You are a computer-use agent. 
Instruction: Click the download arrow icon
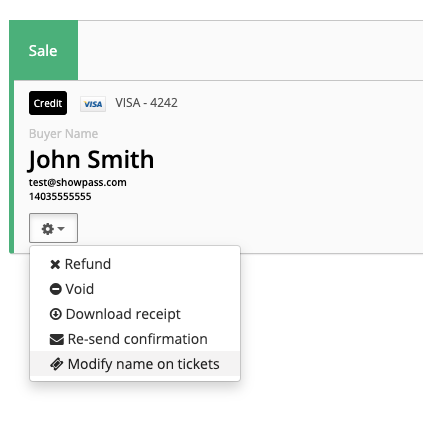56,314
